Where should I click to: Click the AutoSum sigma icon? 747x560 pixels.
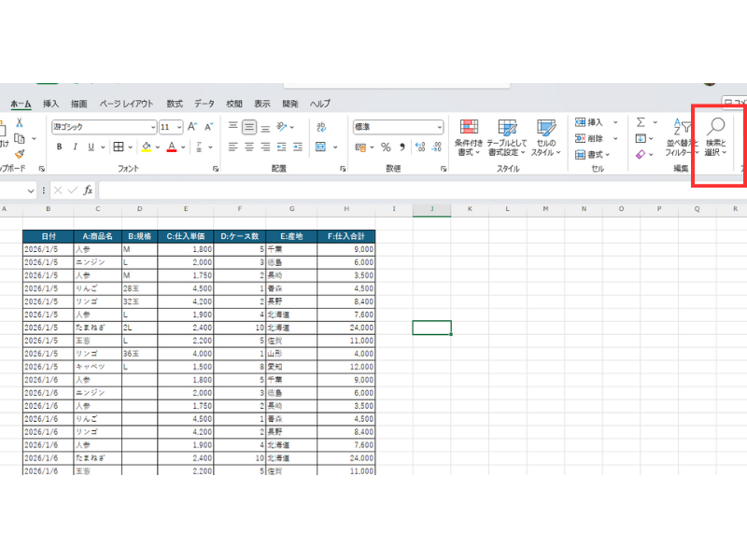pyautogui.click(x=641, y=122)
